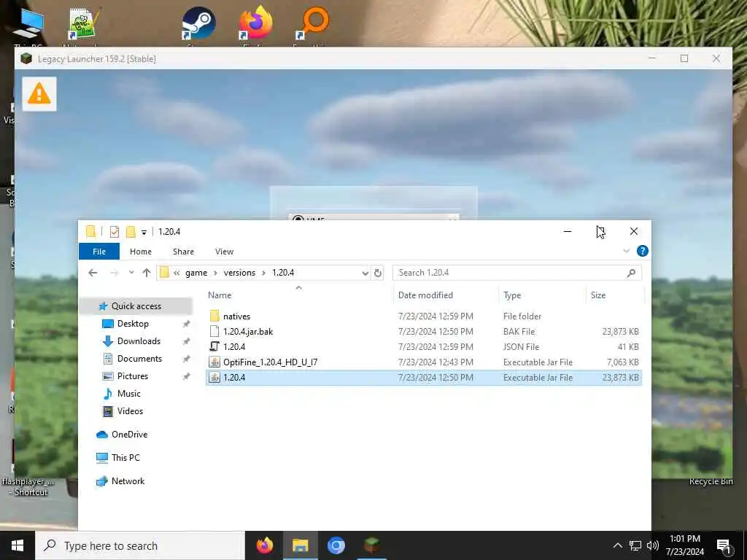
Task: Select Quick access in navigation pane
Action: (x=136, y=306)
